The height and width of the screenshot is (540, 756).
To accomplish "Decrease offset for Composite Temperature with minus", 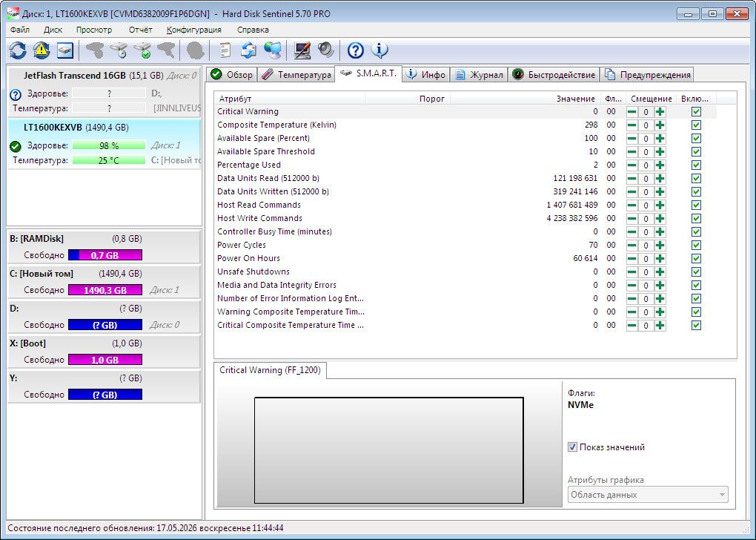I will pos(631,125).
